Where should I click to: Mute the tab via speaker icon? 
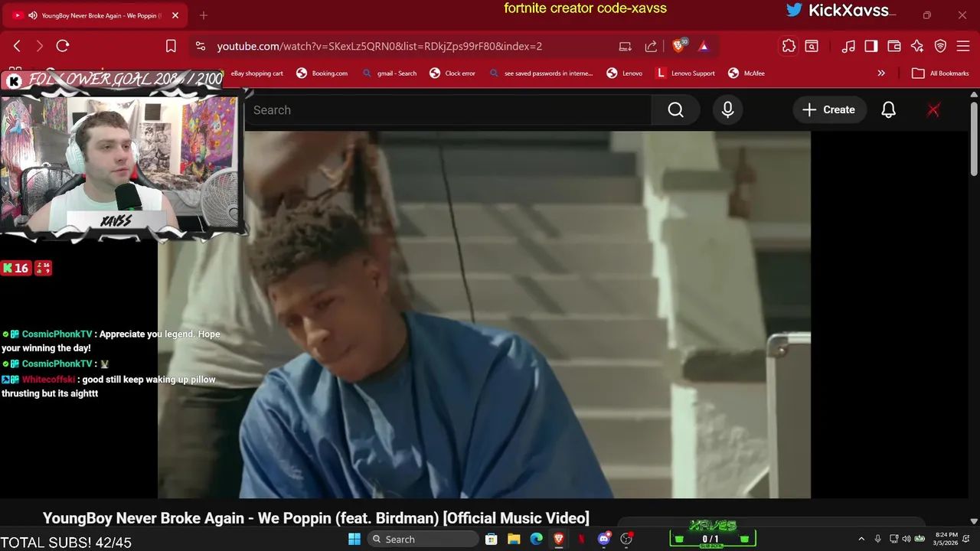pyautogui.click(x=33, y=15)
